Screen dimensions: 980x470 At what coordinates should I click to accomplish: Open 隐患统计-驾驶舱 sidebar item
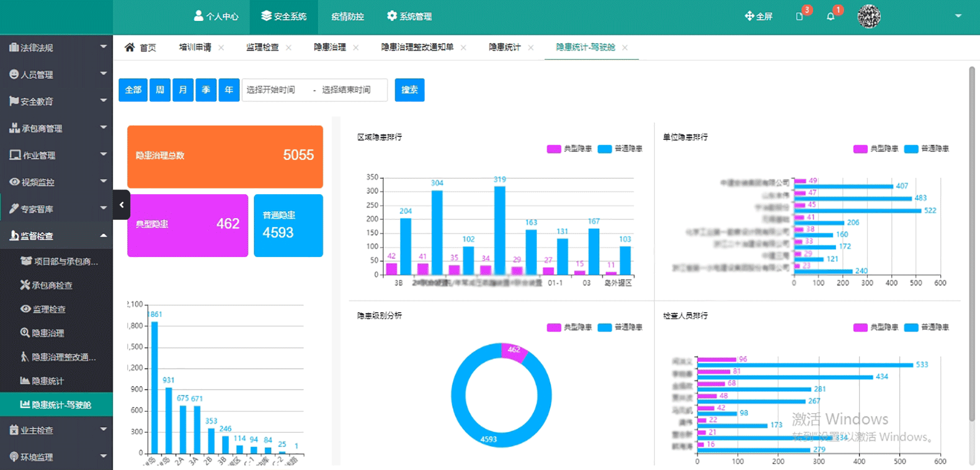56,405
